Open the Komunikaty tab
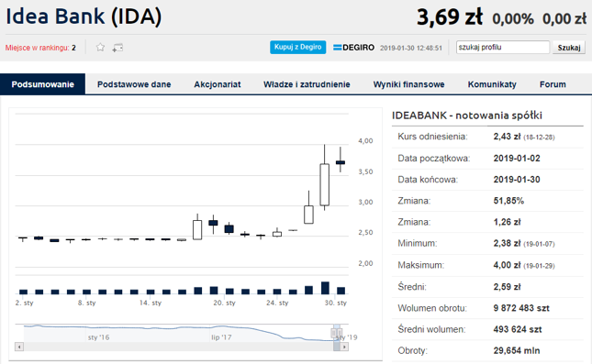The image size is (592, 364). pyautogui.click(x=492, y=84)
